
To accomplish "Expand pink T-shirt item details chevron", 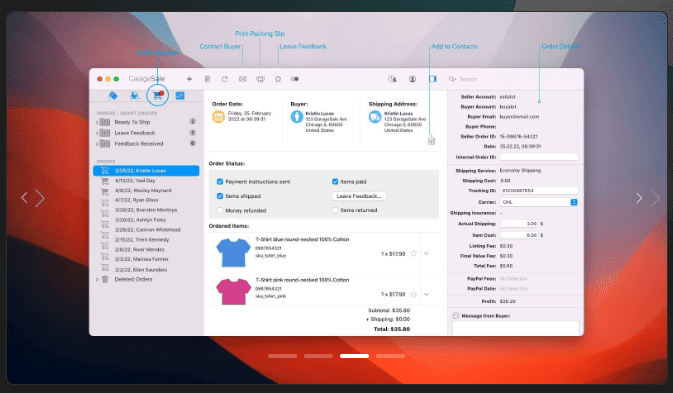I will [x=426, y=294].
